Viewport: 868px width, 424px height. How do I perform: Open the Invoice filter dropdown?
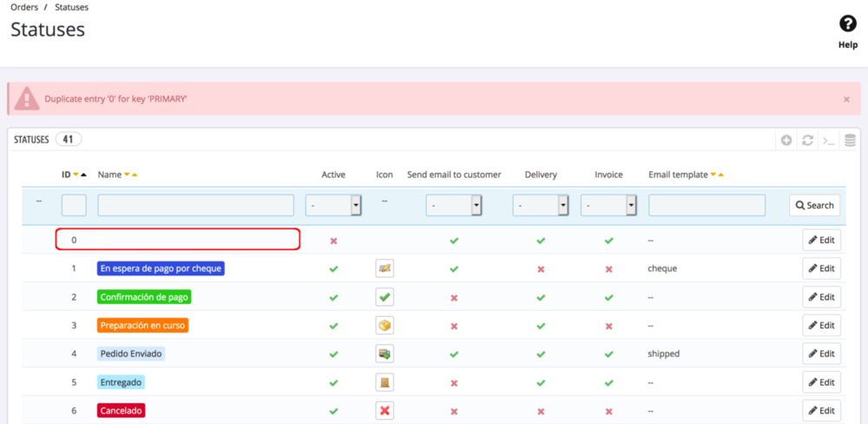click(608, 205)
